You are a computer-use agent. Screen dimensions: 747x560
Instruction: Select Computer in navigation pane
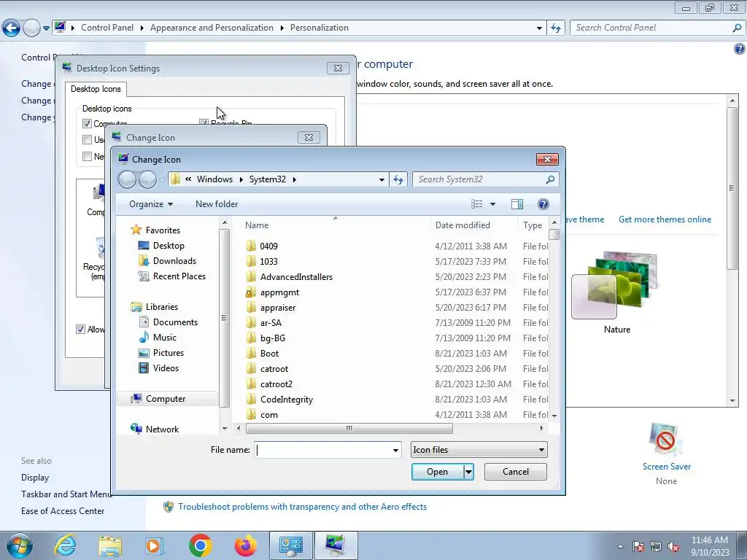pyautogui.click(x=166, y=399)
